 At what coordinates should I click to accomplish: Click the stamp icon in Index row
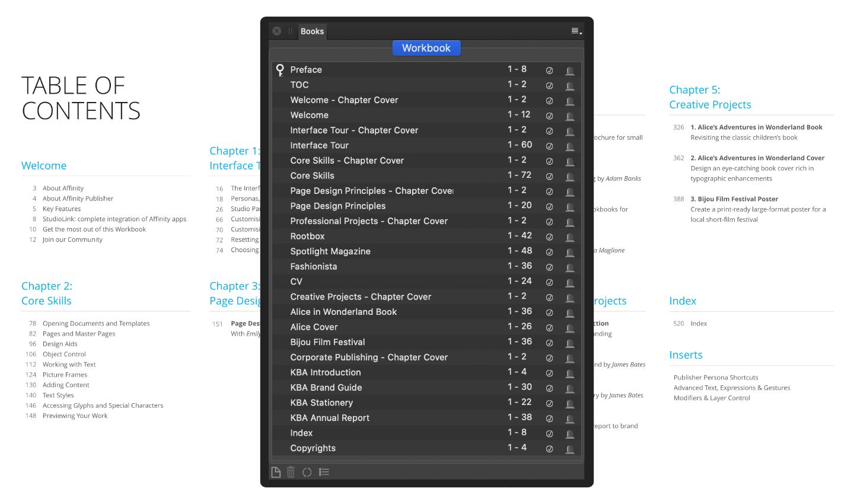pyautogui.click(x=569, y=433)
